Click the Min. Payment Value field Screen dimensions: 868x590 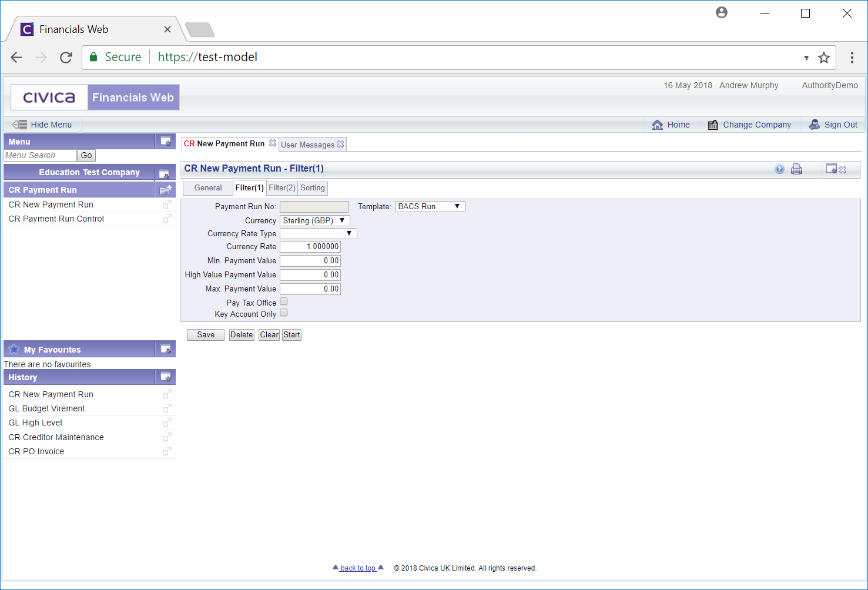pos(310,261)
